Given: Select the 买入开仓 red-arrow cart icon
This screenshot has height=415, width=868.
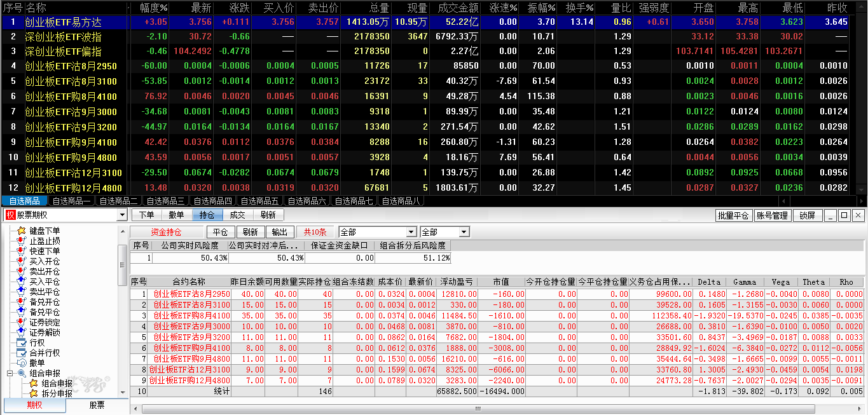Looking at the screenshot, I should [22, 261].
